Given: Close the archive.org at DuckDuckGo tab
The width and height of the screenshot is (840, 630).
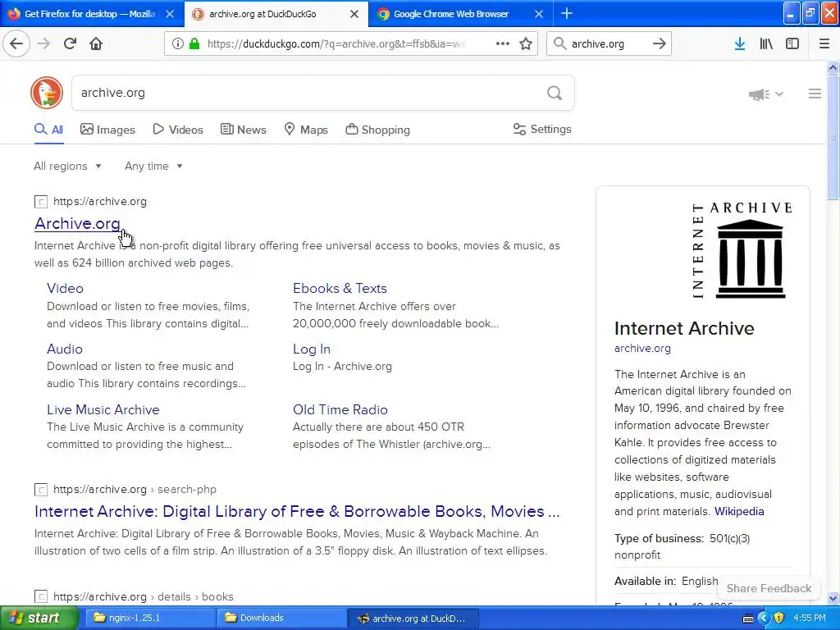Looking at the screenshot, I should pyautogui.click(x=354, y=14).
